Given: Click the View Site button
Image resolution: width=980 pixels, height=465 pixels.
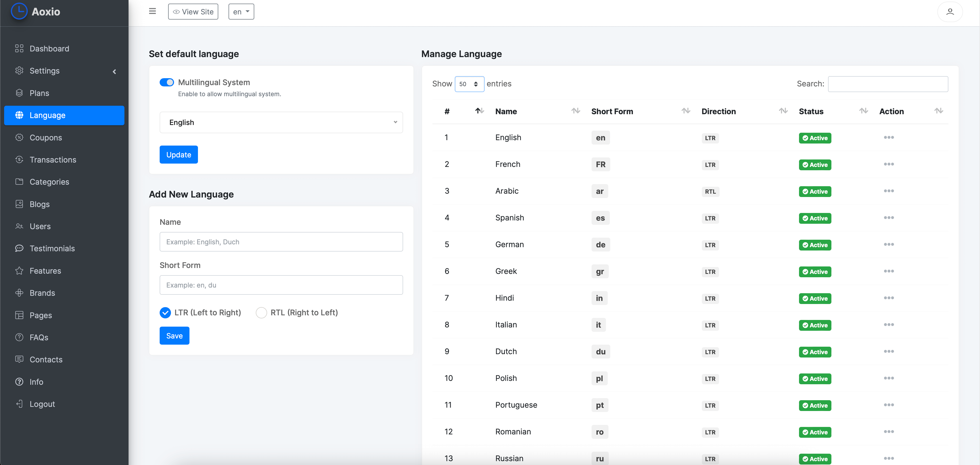Looking at the screenshot, I should [193, 12].
